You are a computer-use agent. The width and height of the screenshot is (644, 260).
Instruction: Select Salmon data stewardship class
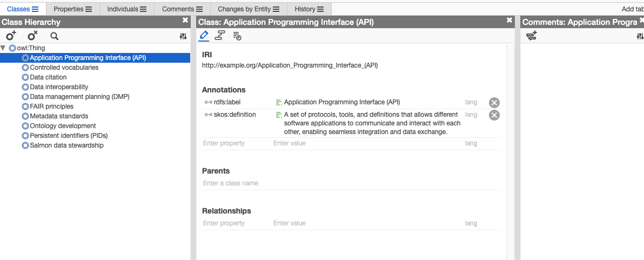click(x=66, y=145)
